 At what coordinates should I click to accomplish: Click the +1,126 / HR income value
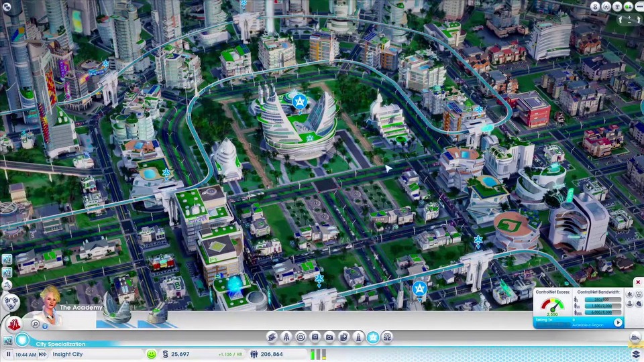[x=230, y=354]
